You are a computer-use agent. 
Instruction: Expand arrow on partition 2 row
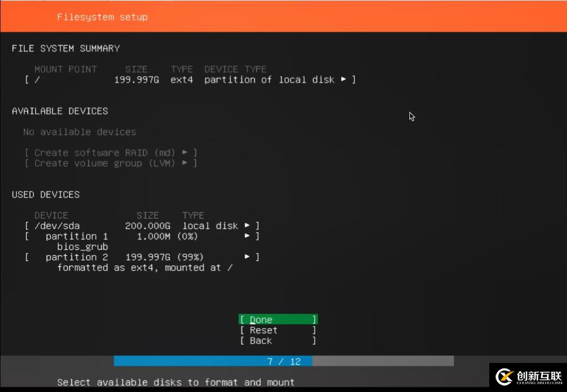(247, 257)
